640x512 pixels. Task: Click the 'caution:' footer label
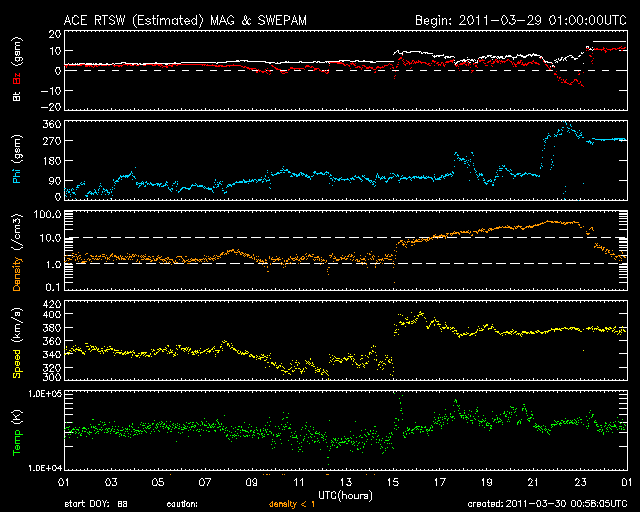(x=182, y=505)
